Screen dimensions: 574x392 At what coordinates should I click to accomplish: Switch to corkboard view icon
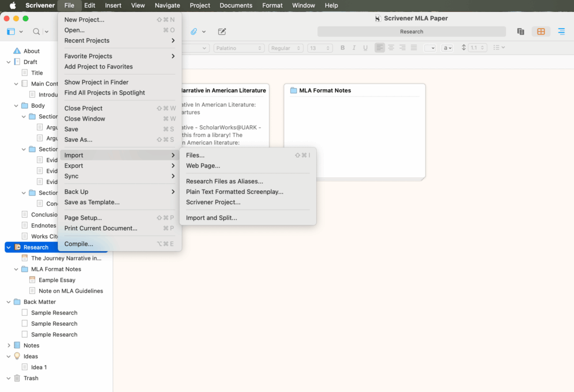point(541,31)
